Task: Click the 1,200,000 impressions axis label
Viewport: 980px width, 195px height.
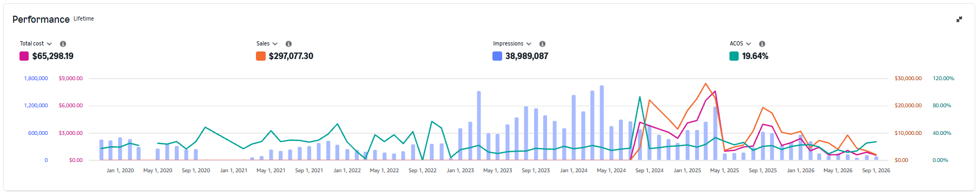Action: click(x=36, y=106)
